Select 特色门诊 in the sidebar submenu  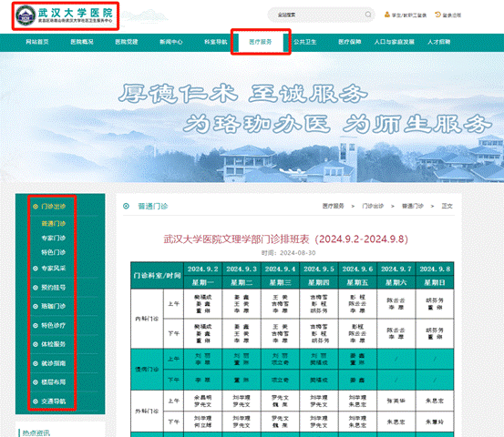point(54,252)
